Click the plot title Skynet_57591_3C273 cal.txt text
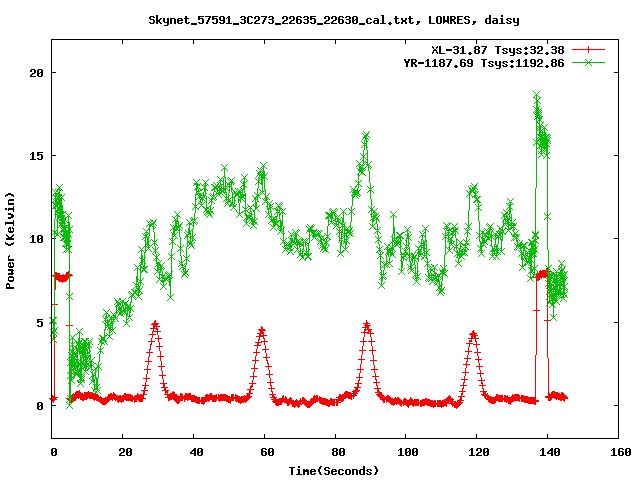This screenshot has width=640, height=480. [334, 20]
